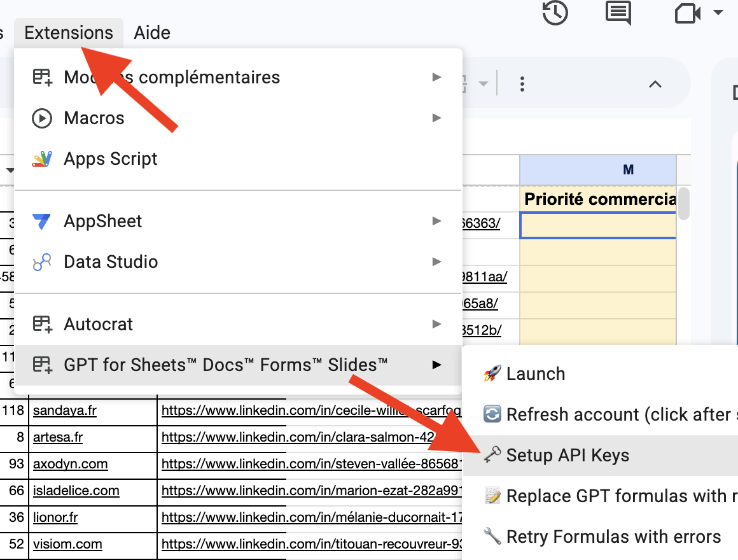Screen dimensions: 738x560
Task: Select the AppSheet menu entry
Action: click(238, 221)
